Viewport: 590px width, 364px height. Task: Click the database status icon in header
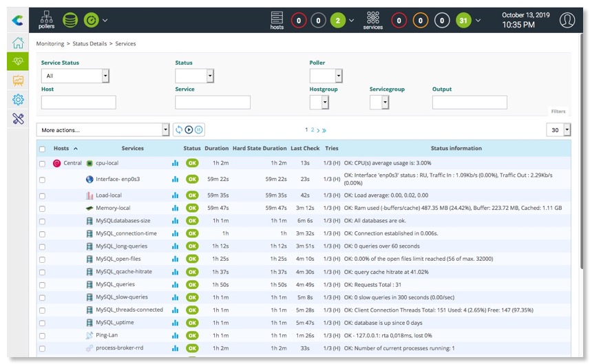tap(70, 20)
